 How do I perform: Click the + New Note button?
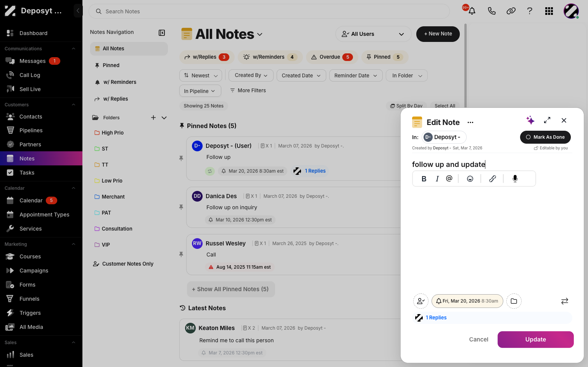(x=438, y=34)
